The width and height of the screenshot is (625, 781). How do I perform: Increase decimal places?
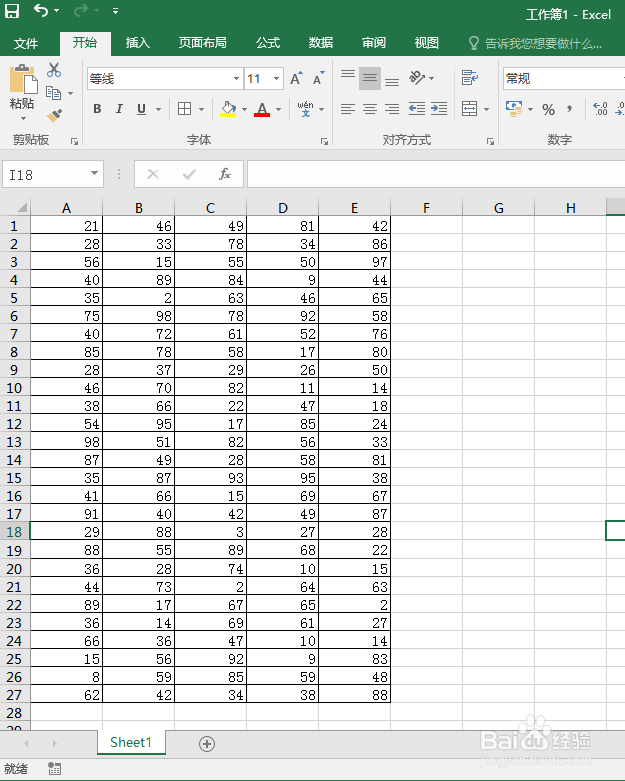[600, 109]
